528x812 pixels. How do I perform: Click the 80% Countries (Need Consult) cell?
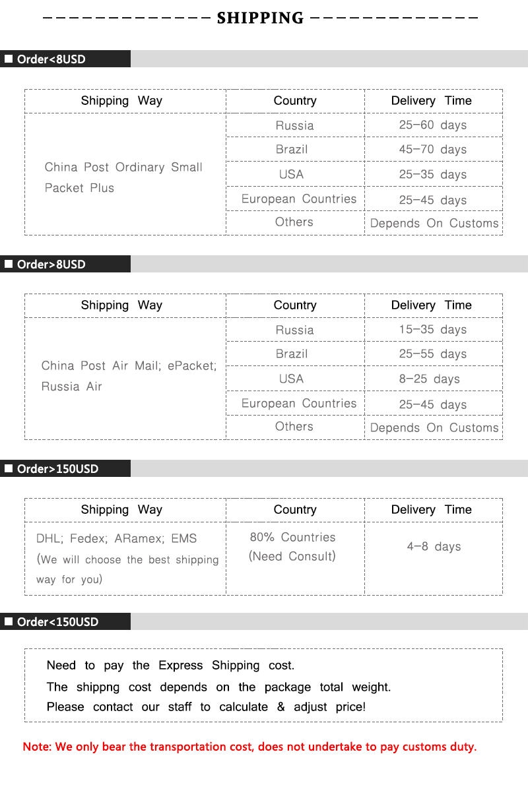tap(292, 547)
